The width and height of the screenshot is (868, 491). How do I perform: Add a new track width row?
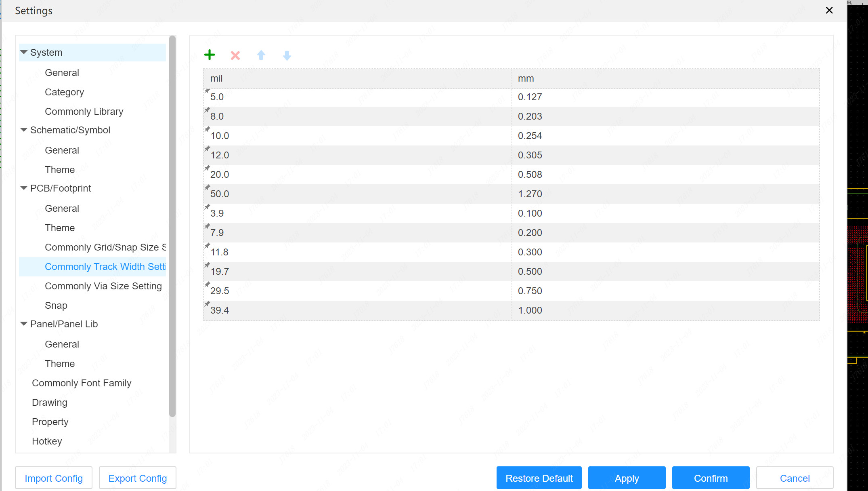tap(210, 55)
